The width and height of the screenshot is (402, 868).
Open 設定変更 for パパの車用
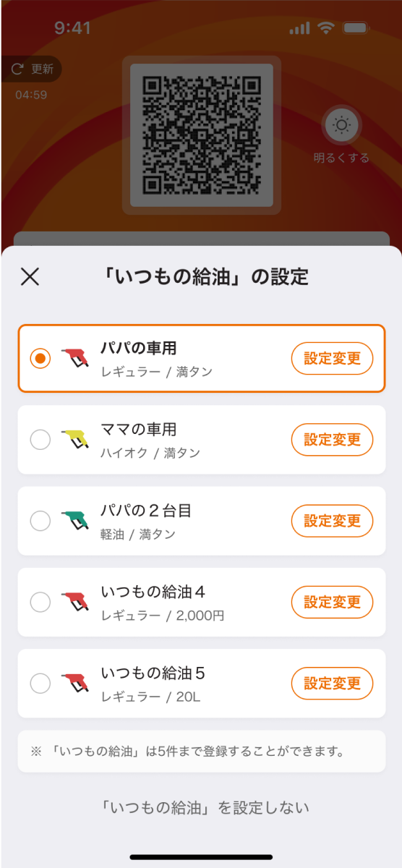click(x=332, y=358)
